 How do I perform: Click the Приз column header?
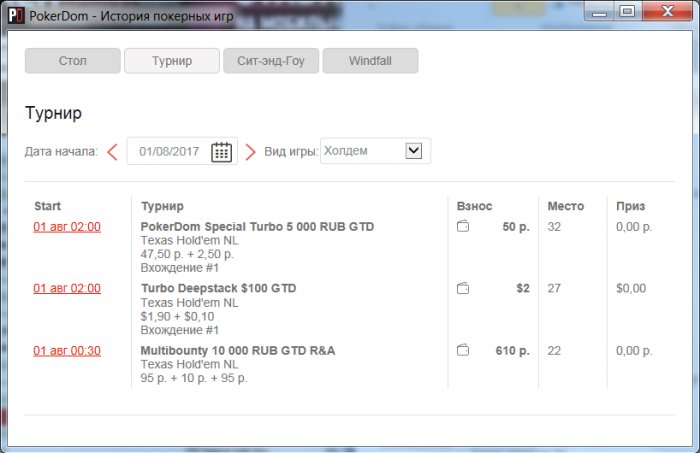(630, 206)
